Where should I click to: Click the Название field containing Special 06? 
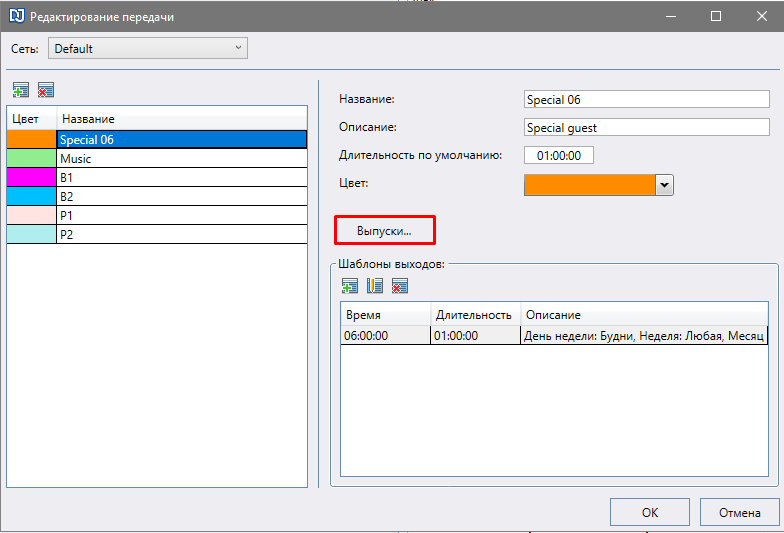point(646,99)
